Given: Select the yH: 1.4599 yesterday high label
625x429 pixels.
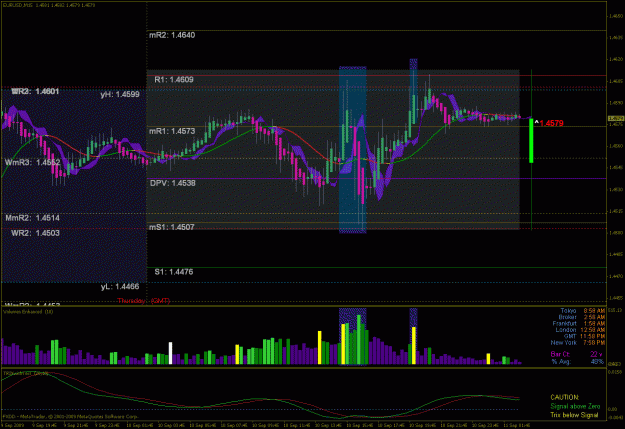Looking at the screenshot, I should (x=120, y=94).
